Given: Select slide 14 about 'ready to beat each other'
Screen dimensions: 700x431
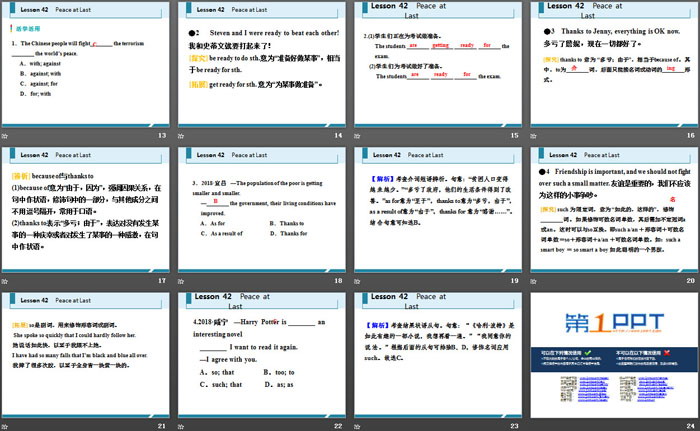Looking at the screenshot, I should click(263, 63).
